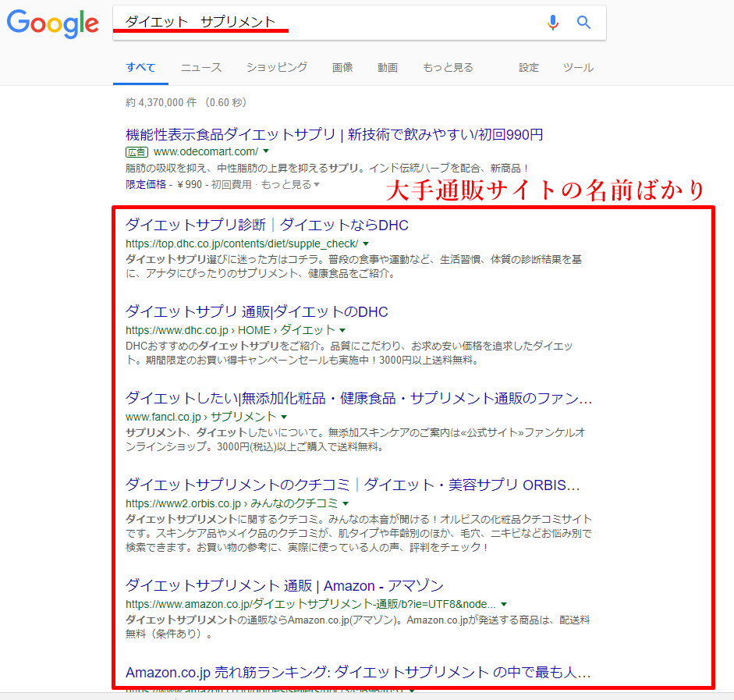This screenshot has width=734, height=700.
Task: Open the dropdown beside top.dhc.co.jp URL
Action: [x=366, y=243]
